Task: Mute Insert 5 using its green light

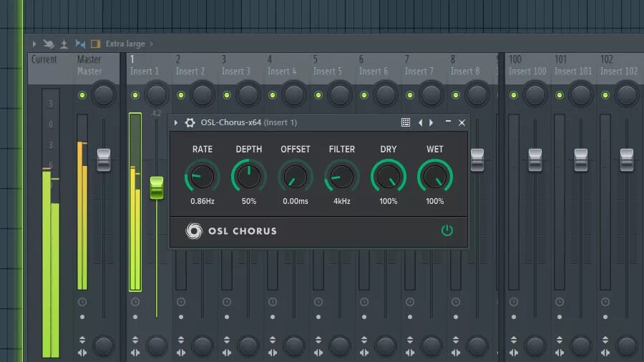Action: click(x=318, y=95)
